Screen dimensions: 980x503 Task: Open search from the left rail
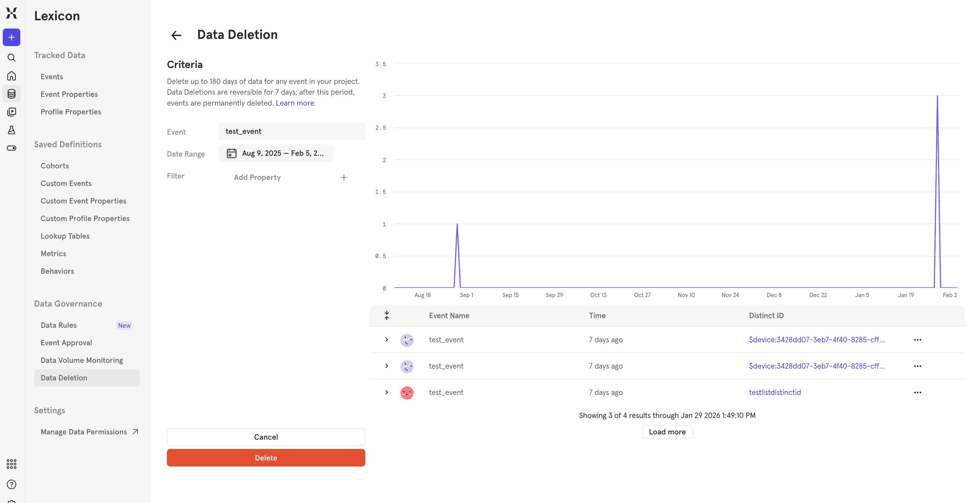pyautogui.click(x=12, y=57)
